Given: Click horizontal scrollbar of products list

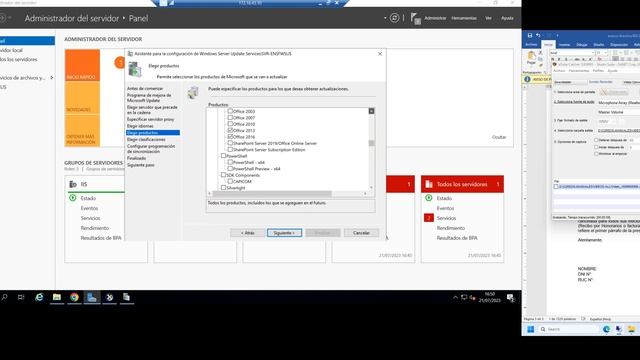Looking at the screenshot, I should coord(272,193).
